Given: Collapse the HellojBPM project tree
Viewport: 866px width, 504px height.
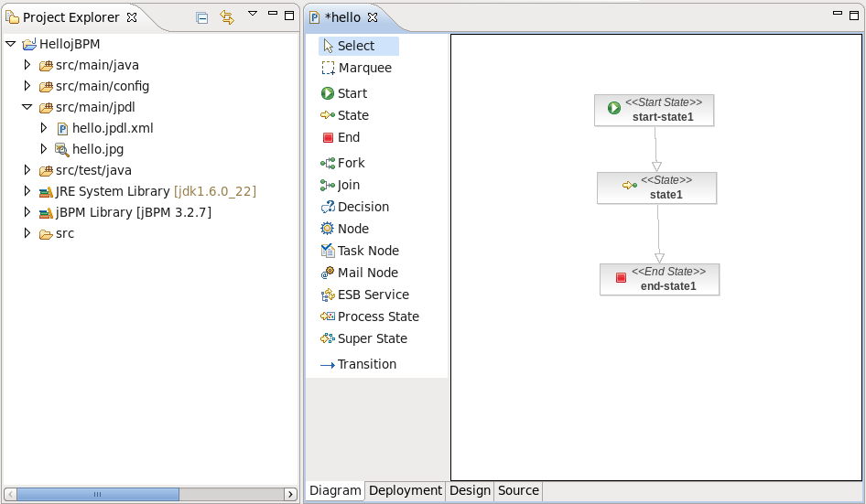Looking at the screenshot, I should coord(10,44).
